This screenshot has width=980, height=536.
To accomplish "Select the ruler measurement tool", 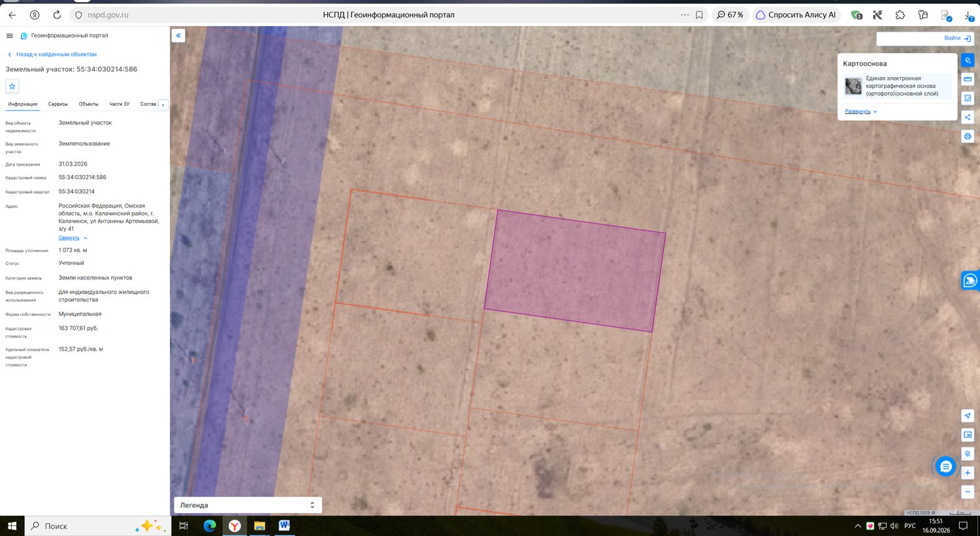I will [x=968, y=79].
